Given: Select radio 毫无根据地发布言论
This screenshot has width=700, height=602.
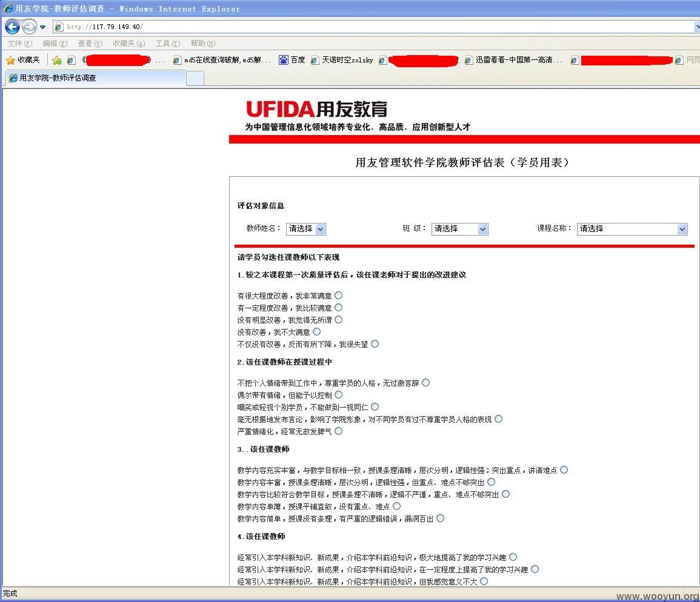Looking at the screenshot, I should click(x=498, y=418).
